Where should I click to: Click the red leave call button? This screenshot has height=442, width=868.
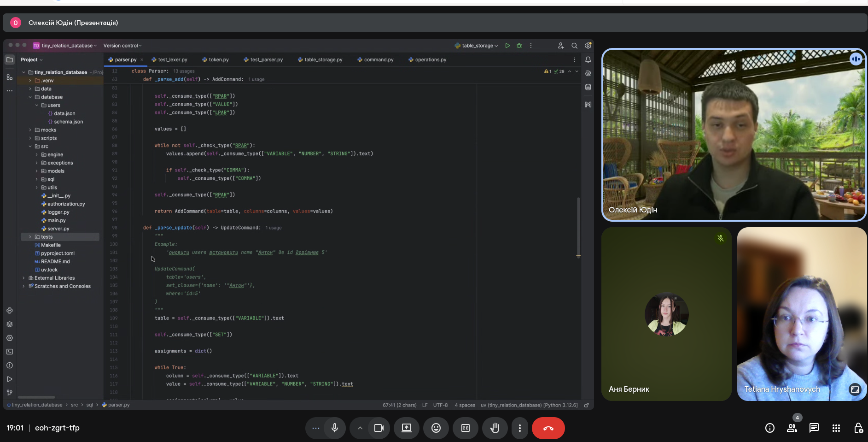(x=548, y=428)
